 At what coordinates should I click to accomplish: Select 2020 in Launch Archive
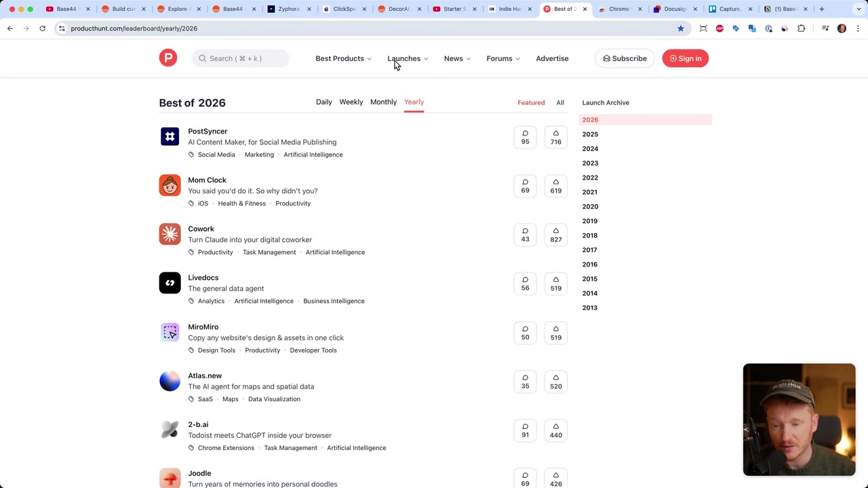tap(590, 207)
